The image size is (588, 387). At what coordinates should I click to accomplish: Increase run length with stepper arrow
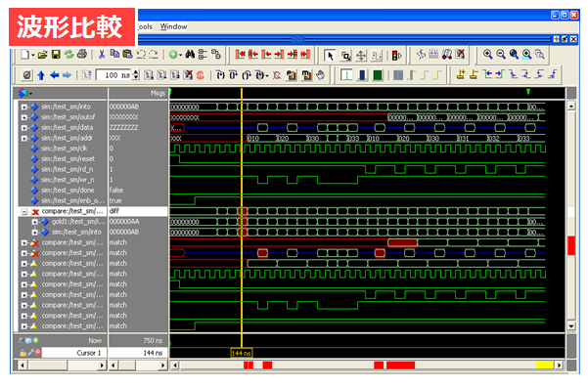point(136,72)
